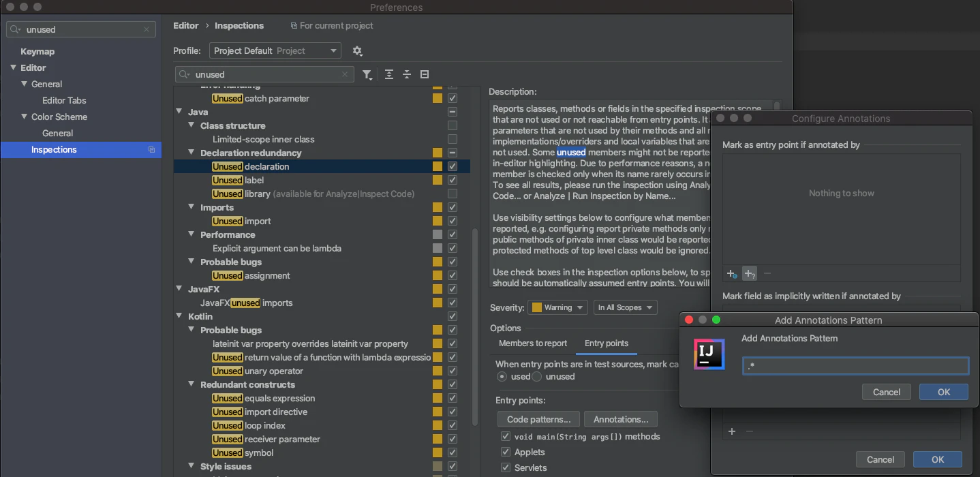
Task: Uncheck the Applets entry point checkbox
Action: 506,452
